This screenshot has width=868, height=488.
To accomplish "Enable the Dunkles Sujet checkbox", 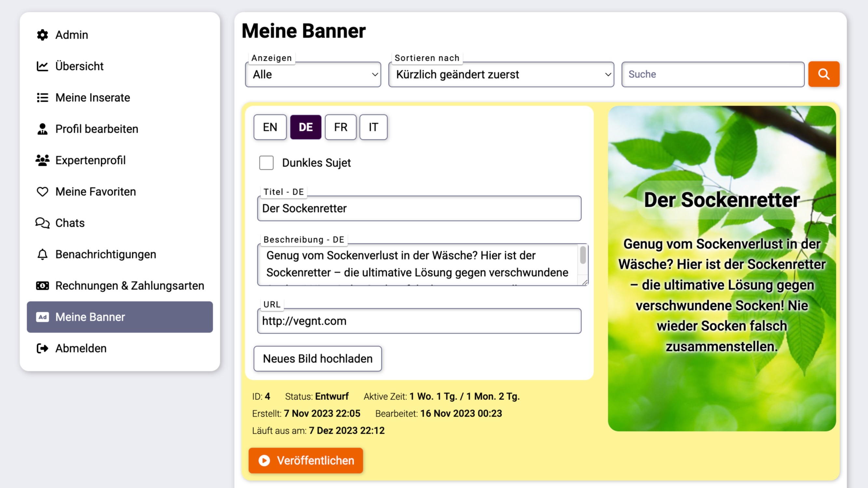I will (x=266, y=163).
